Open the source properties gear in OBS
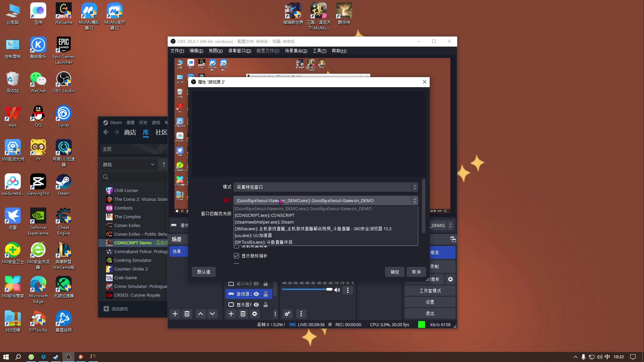The width and height of the screenshot is (644, 362). [255, 314]
